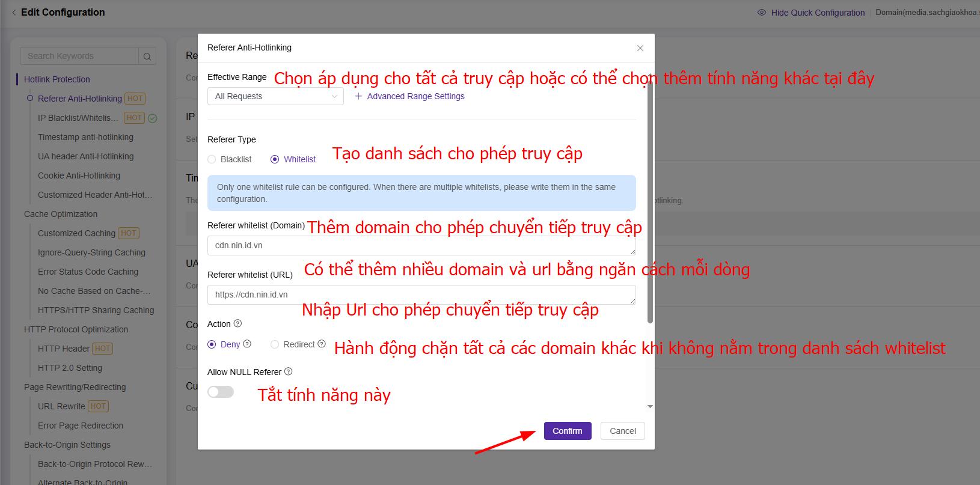The width and height of the screenshot is (980, 485).
Task: Click the eye icon for Hide Quick Configuration
Action: pos(762,13)
